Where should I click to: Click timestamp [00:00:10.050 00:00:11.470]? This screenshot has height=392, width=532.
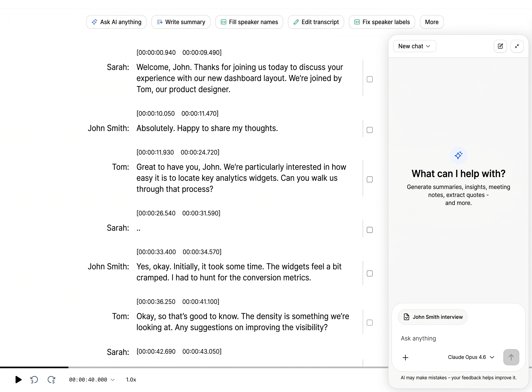(177, 114)
